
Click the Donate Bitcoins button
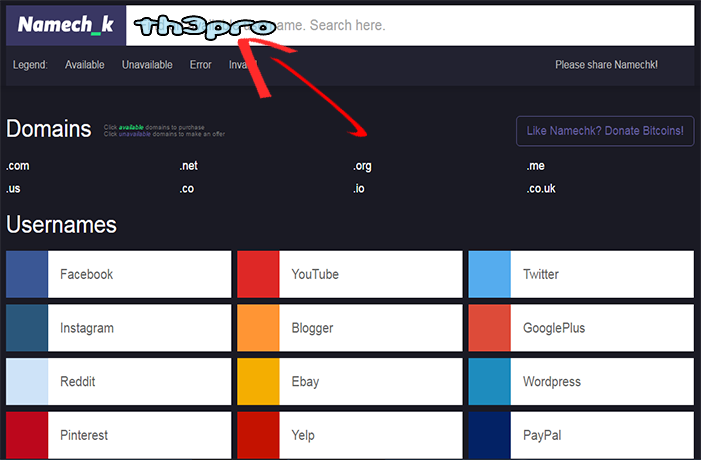coord(605,131)
